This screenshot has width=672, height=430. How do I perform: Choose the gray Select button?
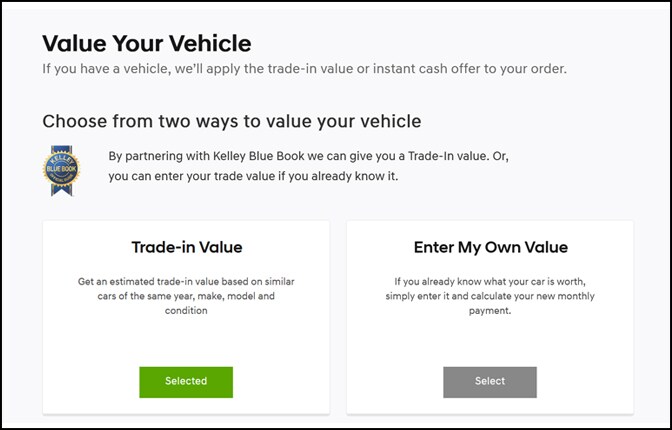click(490, 382)
